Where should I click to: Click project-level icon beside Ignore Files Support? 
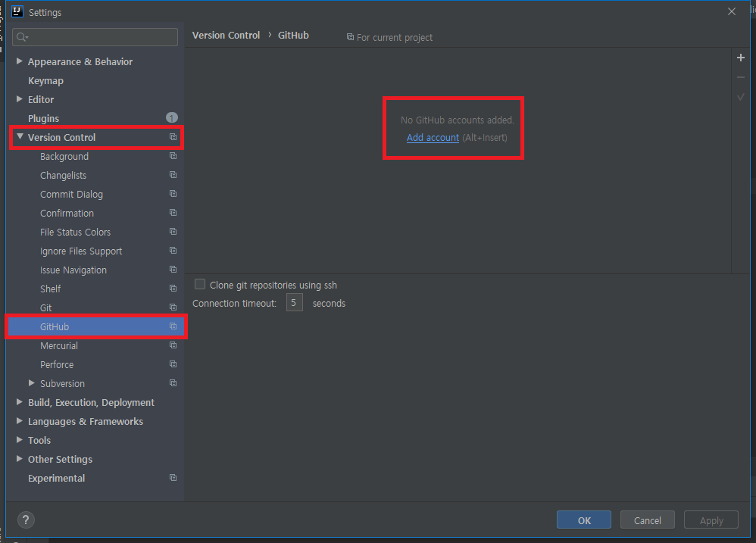[x=173, y=251]
